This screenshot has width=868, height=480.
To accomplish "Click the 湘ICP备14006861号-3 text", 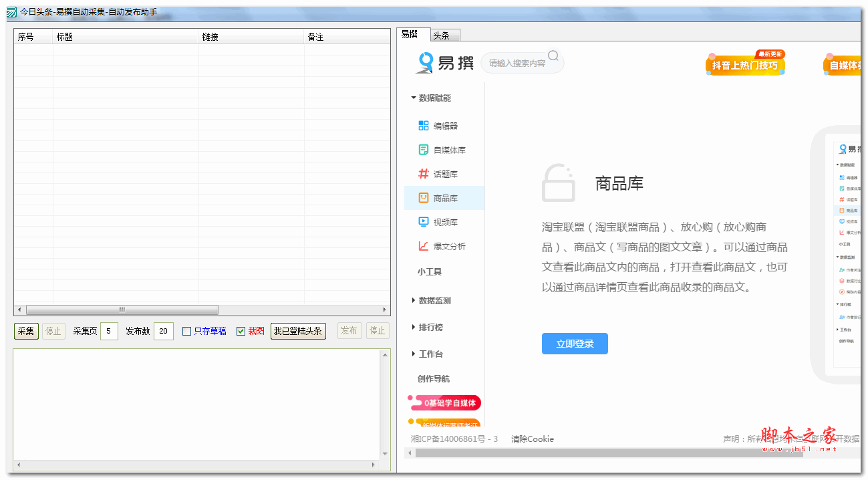I will (454, 439).
